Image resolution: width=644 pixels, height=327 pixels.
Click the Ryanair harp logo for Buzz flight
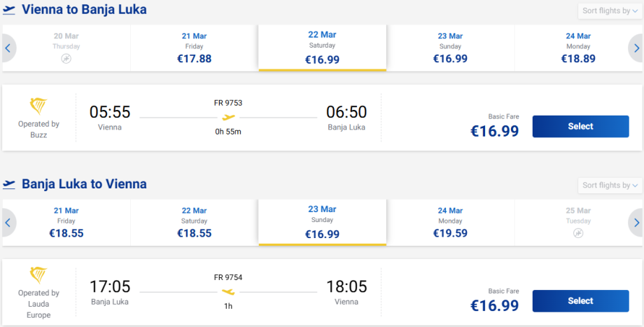tap(38, 106)
